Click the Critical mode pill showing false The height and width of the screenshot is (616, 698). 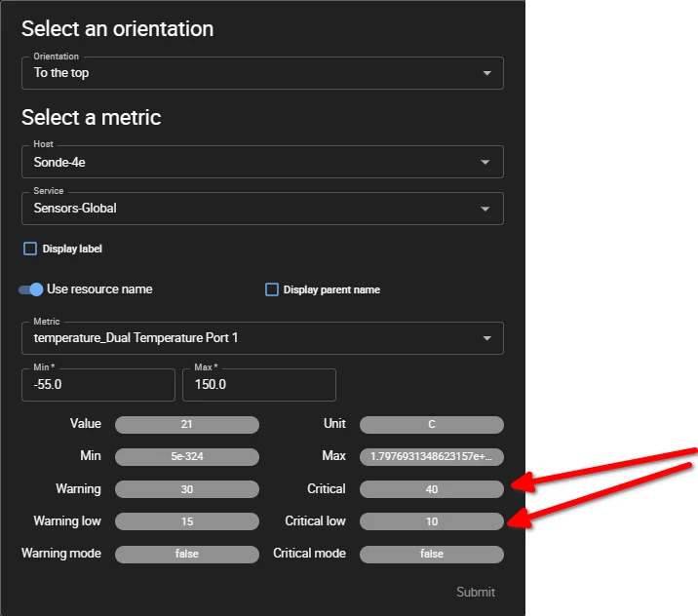[432, 555]
